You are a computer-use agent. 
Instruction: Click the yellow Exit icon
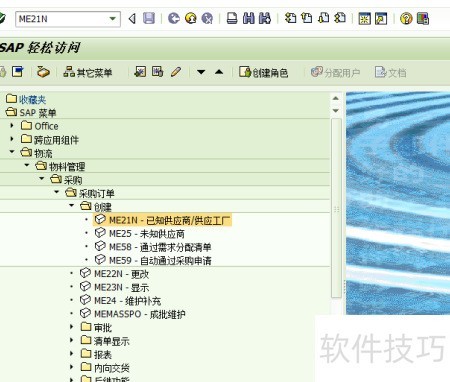pyautogui.click(x=191, y=18)
